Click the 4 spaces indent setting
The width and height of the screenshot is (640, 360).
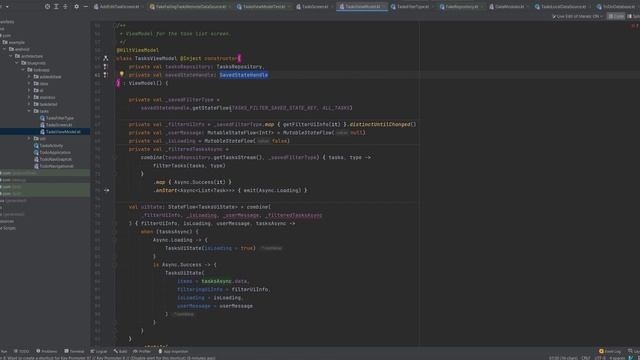click(x=617, y=358)
